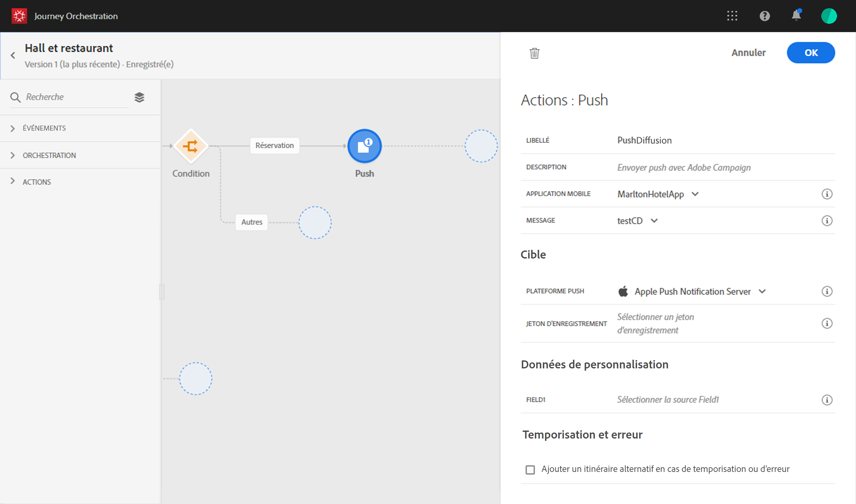Click the Annuler button
Screen dimensions: 856x504
tap(748, 53)
